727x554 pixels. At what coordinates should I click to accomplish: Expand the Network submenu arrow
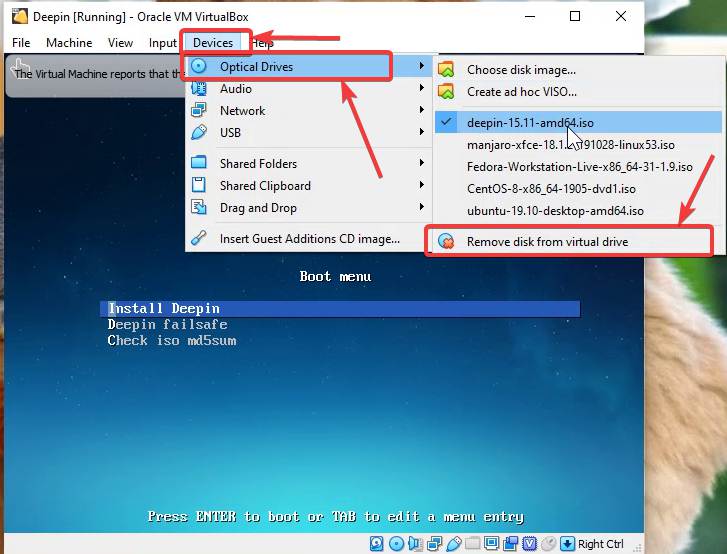point(421,109)
